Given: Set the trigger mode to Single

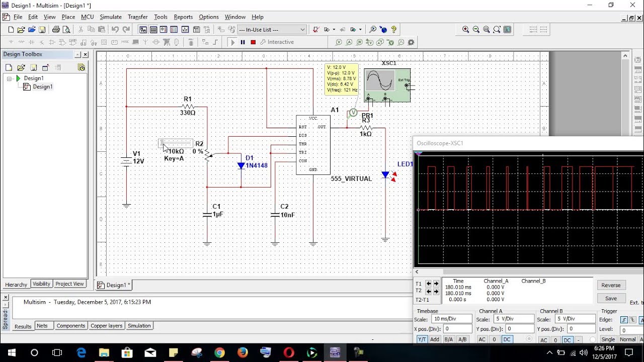Looking at the screenshot, I should click(x=608, y=339).
